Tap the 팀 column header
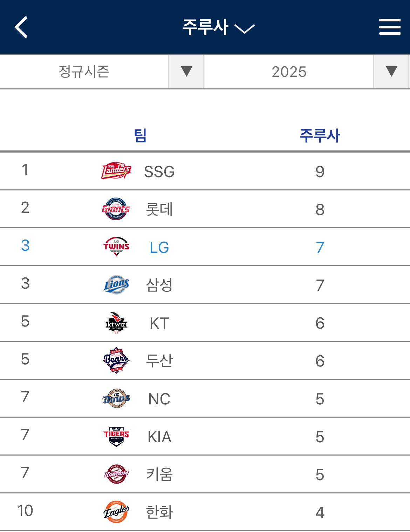This screenshot has width=410, height=532. (140, 135)
